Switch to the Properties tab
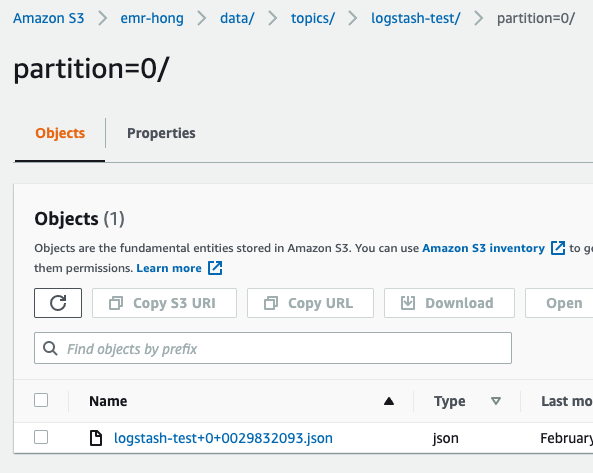Viewport: 593px width, 473px height. click(x=161, y=133)
